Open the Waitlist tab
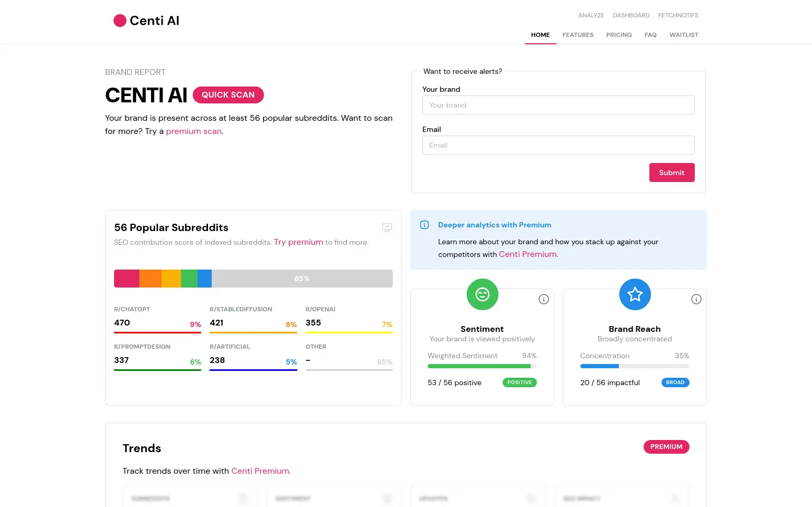 coord(684,35)
